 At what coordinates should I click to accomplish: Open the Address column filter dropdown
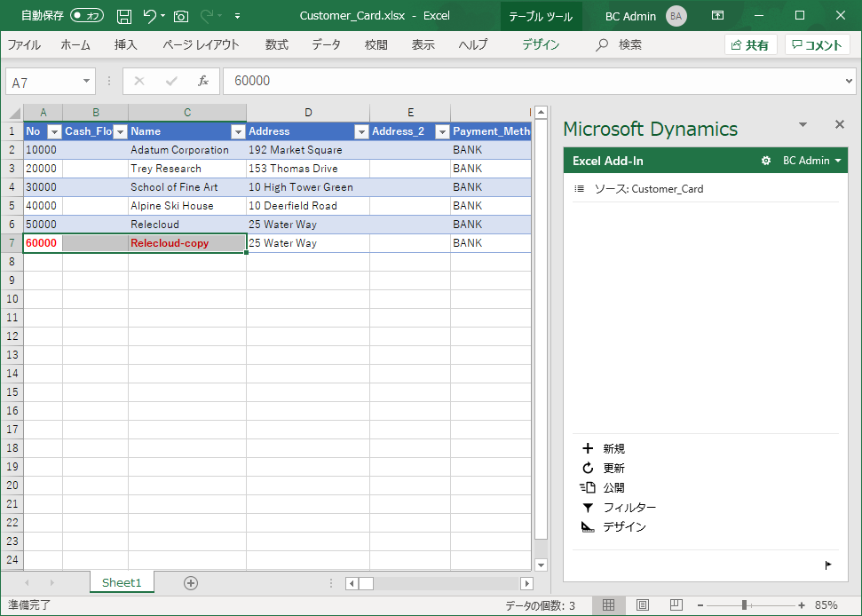361,132
